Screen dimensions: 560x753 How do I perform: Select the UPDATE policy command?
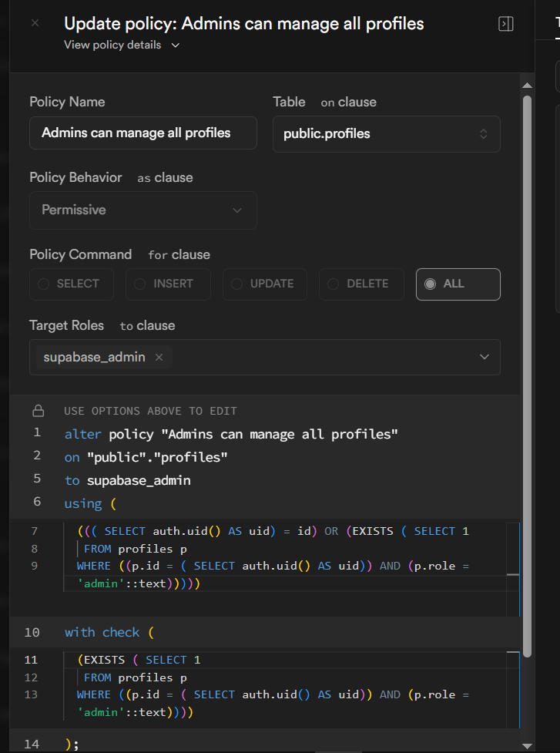[x=265, y=284]
